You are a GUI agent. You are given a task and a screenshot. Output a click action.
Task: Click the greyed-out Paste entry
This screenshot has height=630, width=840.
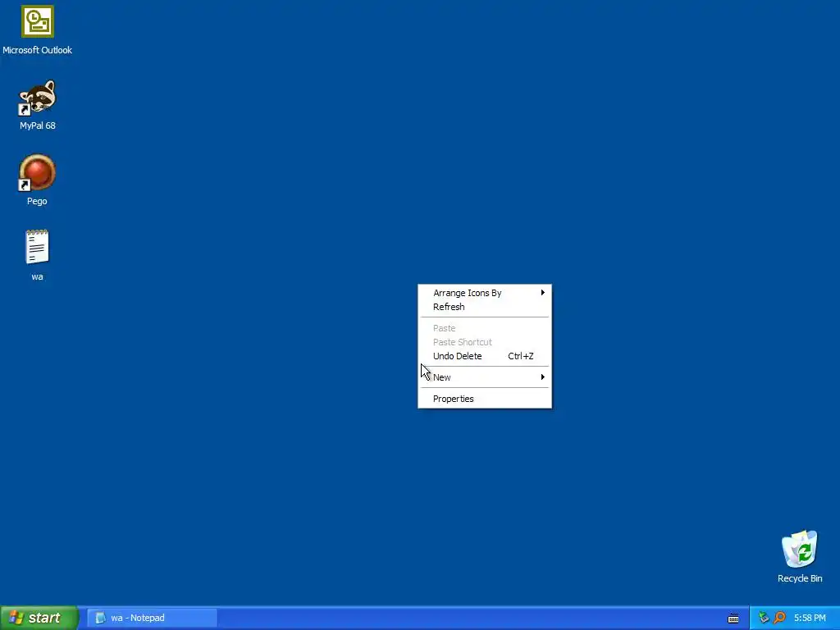(485, 328)
